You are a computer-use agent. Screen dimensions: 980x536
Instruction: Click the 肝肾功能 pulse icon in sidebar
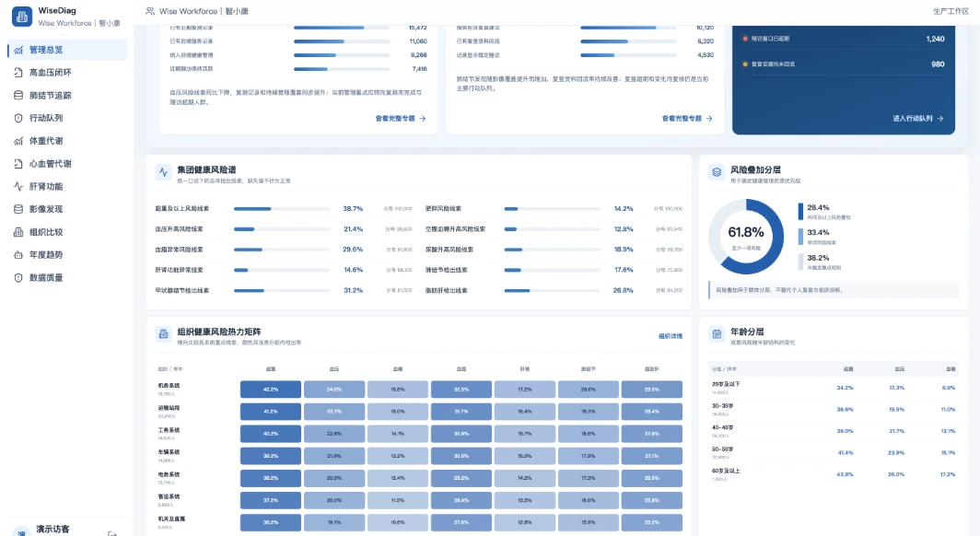[18, 186]
